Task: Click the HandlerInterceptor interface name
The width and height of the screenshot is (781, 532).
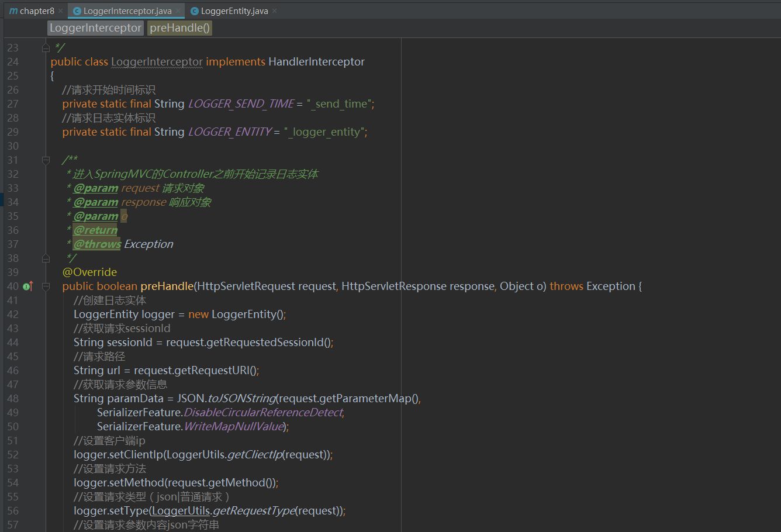Action: click(316, 61)
